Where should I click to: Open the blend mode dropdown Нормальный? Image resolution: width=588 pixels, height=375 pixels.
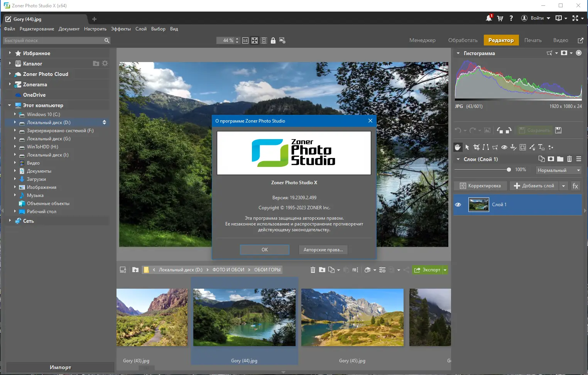click(x=559, y=170)
